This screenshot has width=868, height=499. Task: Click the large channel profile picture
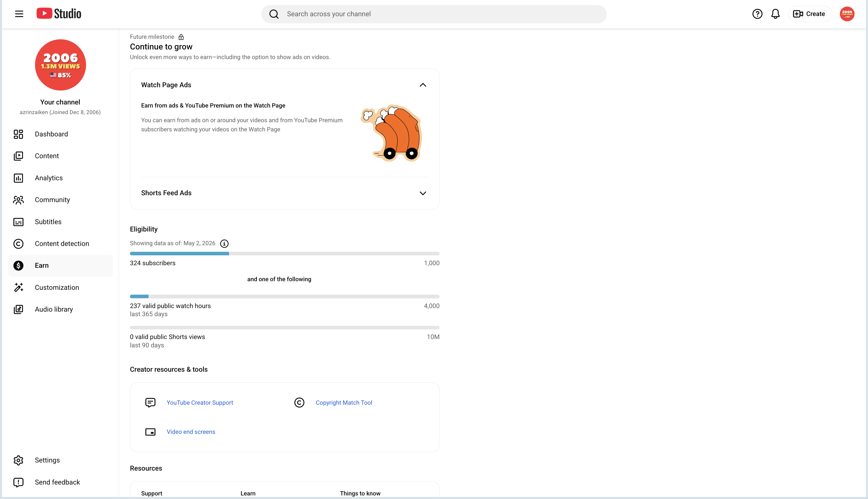click(x=60, y=65)
